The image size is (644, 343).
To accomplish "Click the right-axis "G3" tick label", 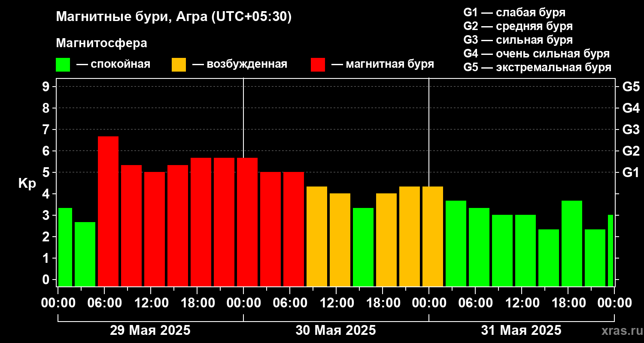I will pos(631,129).
